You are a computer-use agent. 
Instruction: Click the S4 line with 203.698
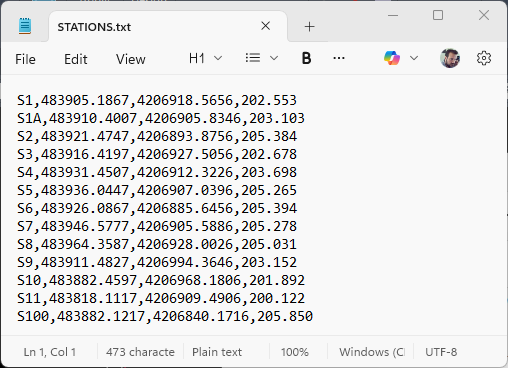click(x=157, y=172)
